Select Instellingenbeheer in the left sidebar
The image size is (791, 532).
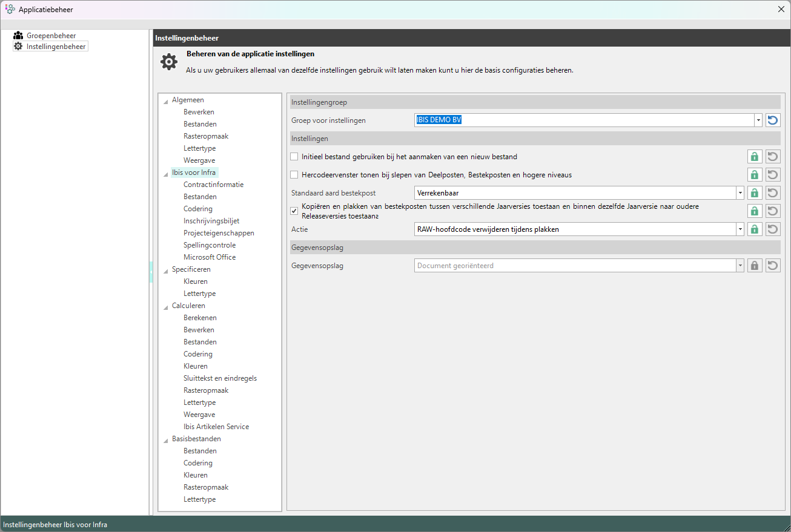pyautogui.click(x=56, y=46)
